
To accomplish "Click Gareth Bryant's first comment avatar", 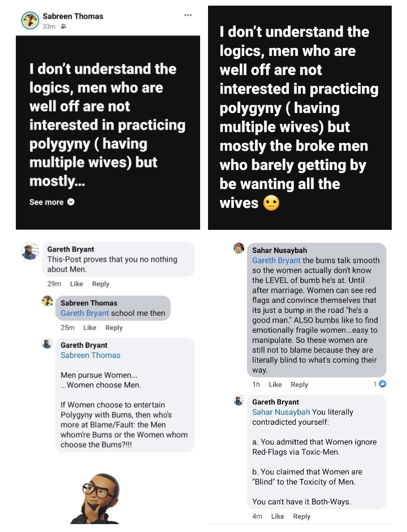I will point(31,251).
